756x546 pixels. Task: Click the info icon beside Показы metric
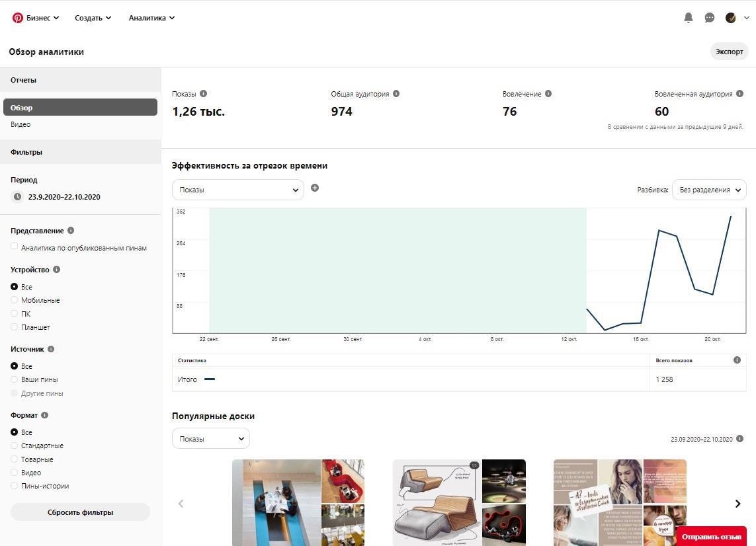[203, 94]
